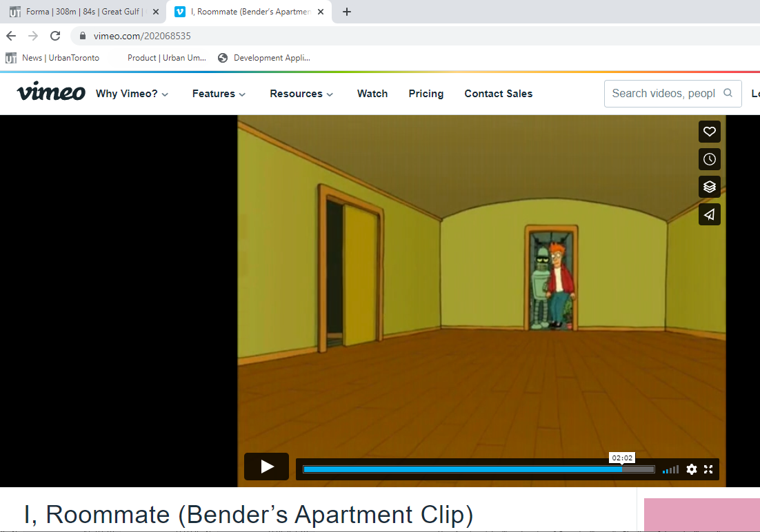Click the I, Roommate video title
760x532 pixels.
tap(249, 515)
